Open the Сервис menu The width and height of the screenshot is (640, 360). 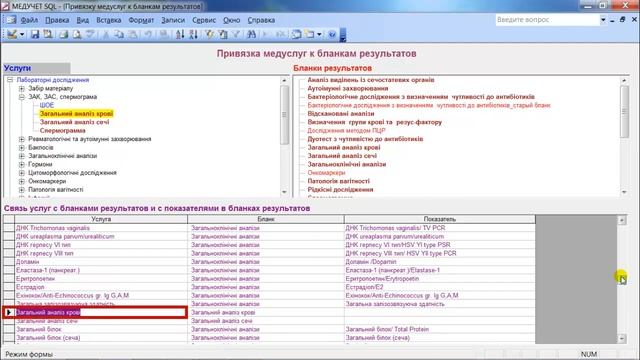point(204,20)
